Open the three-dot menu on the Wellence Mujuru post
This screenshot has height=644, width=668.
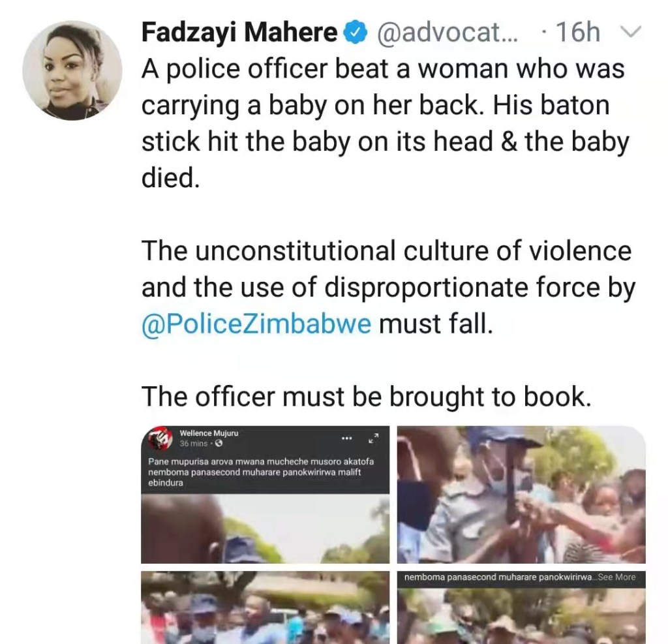346,438
